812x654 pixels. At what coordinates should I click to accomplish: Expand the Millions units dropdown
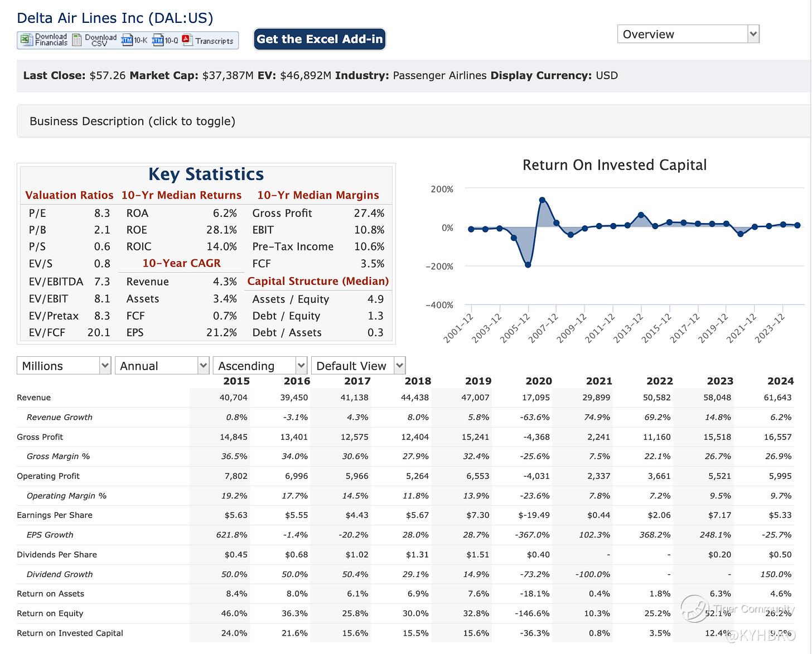[64, 366]
